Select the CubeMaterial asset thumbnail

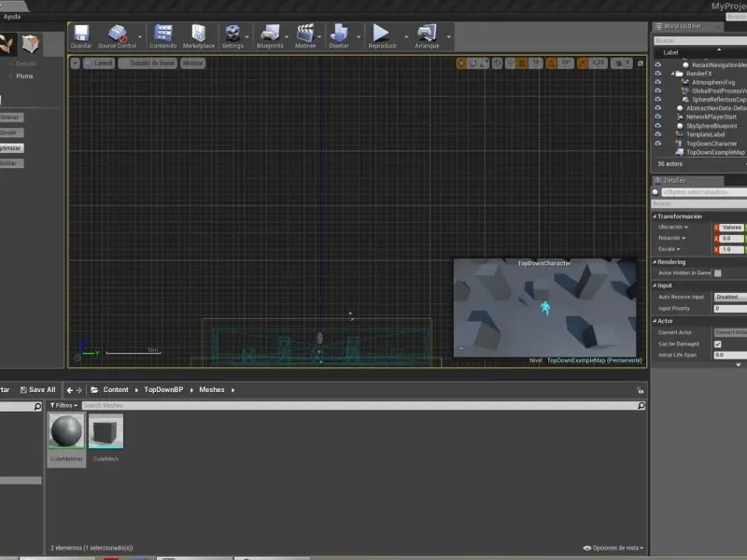coord(66,431)
